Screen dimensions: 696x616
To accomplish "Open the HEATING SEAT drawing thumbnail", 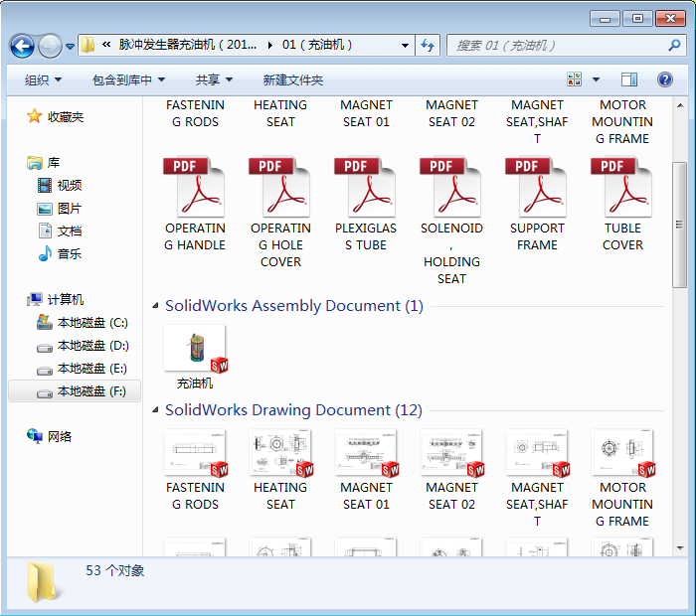I will [x=280, y=454].
